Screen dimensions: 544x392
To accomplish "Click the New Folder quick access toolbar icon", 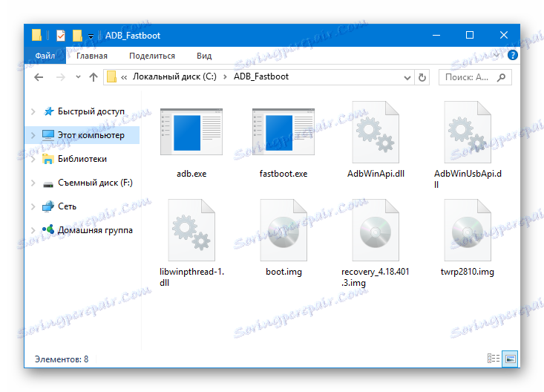I will coord(77,35).
